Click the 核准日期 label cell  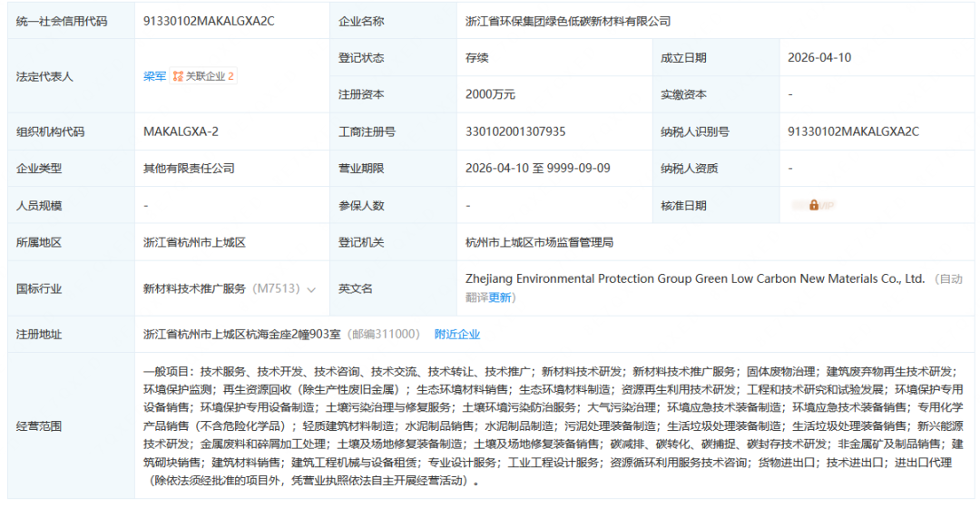pyautogui.click(x=716, y=206)
